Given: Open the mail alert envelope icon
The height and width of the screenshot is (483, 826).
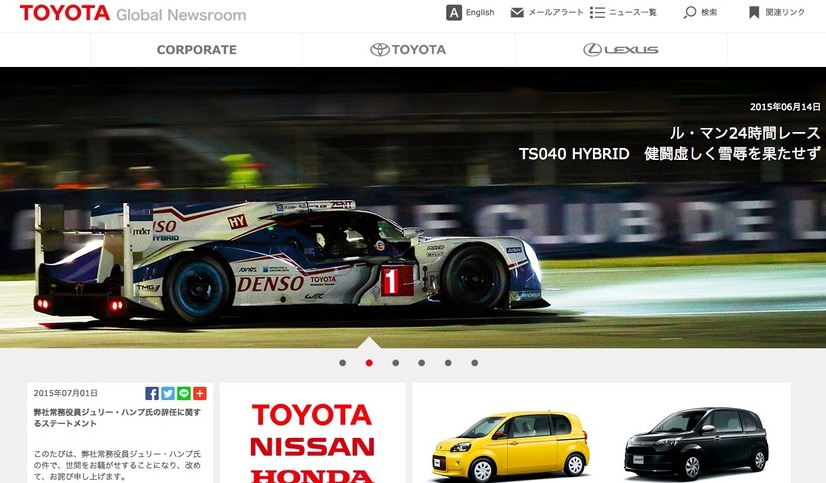Looking at the screenshot, I should (517, 12).
